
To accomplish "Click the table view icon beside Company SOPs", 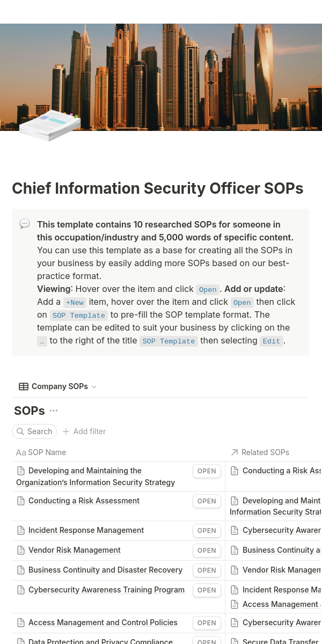I will [x=24, y=386].
